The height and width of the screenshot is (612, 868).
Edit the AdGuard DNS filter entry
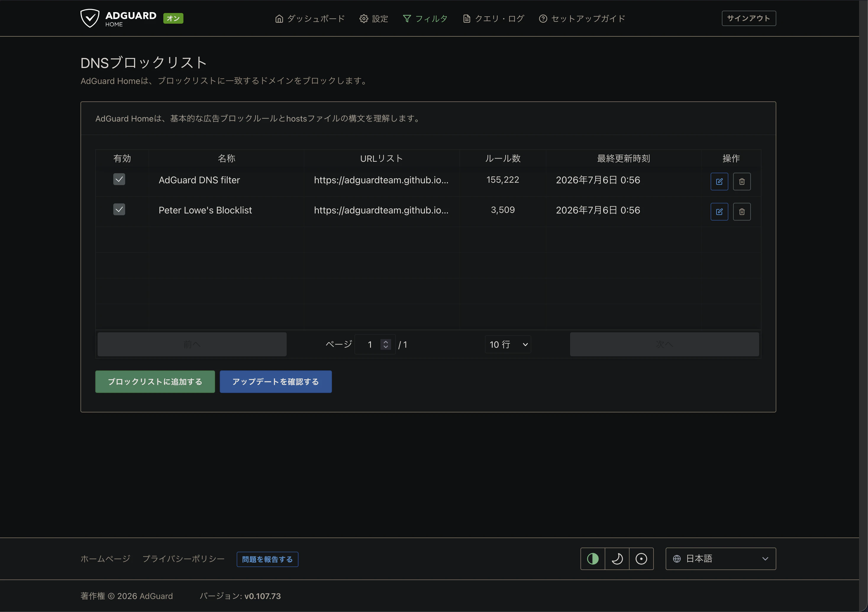point(719,182)
